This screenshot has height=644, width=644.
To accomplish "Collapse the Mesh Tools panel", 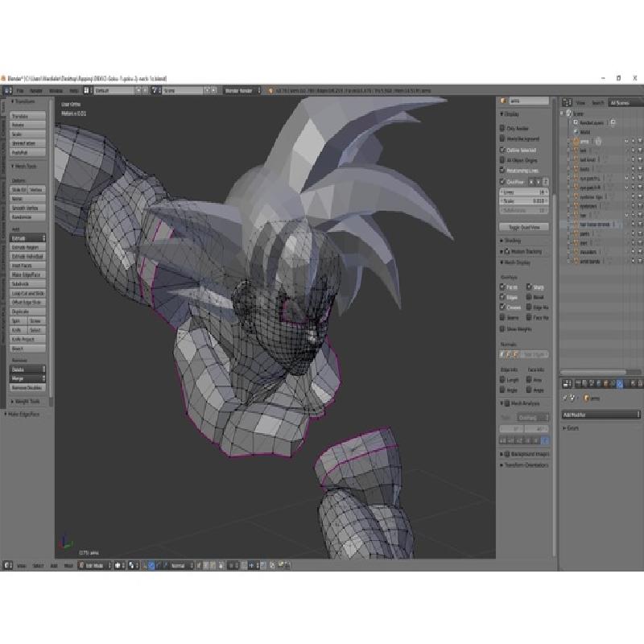I will (x=24, y=166).
